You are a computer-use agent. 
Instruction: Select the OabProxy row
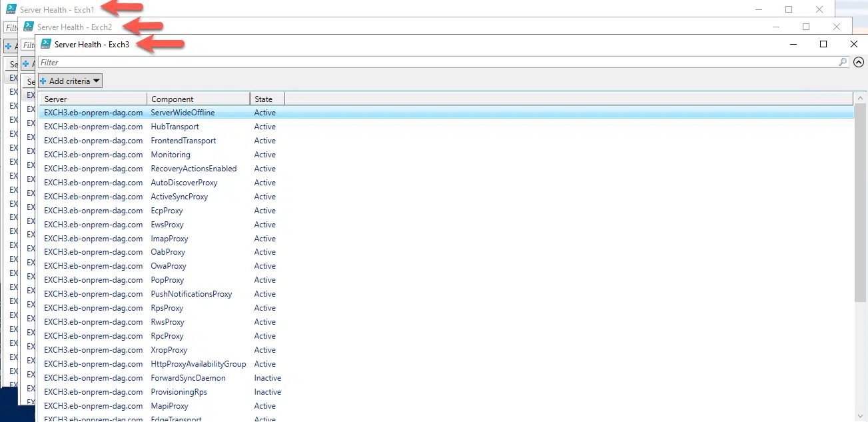446,252
